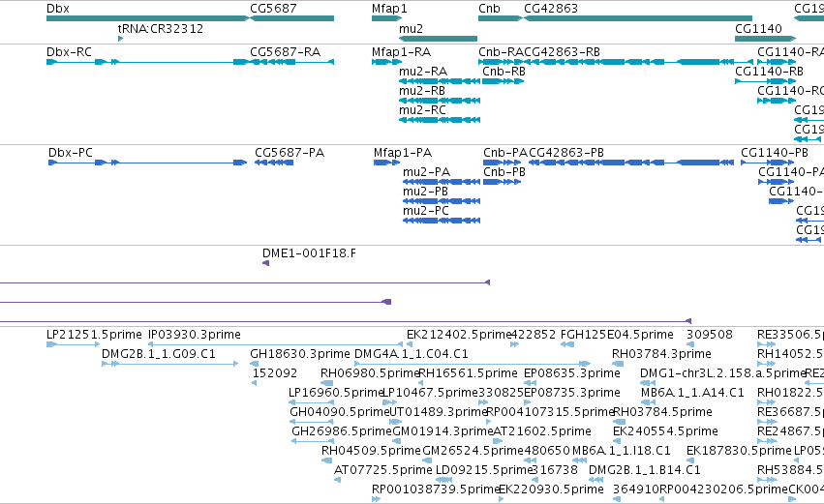Image resolution: width=824 pixels, height=504 pixels.
Task: Click the CG5687 gene label
Action: pyautogui.click(x=273, y=9)
